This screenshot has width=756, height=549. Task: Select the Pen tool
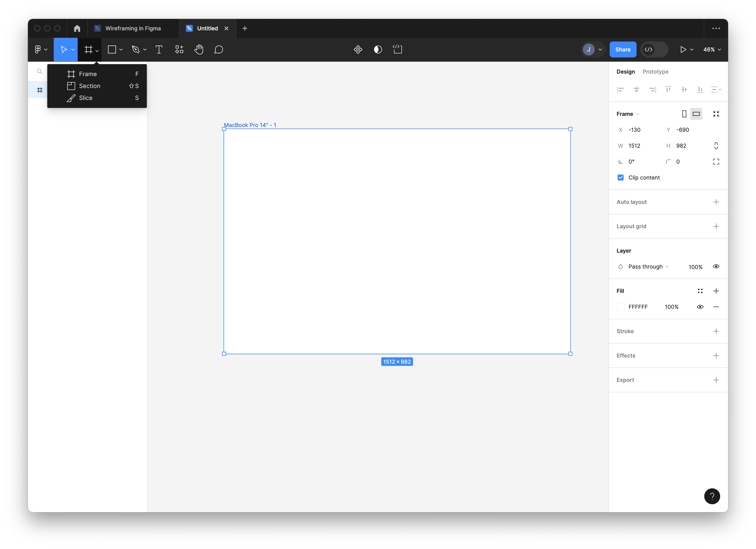point(136,49)
